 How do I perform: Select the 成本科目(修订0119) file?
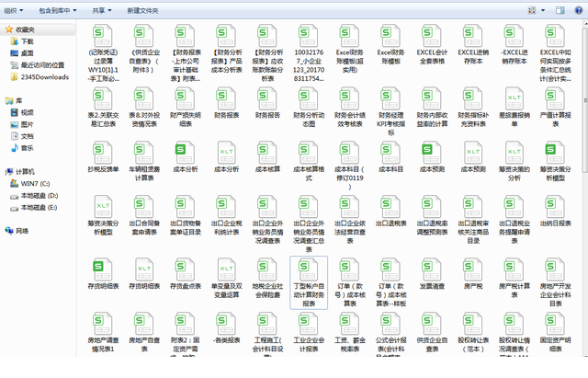[x=350, y=166]
